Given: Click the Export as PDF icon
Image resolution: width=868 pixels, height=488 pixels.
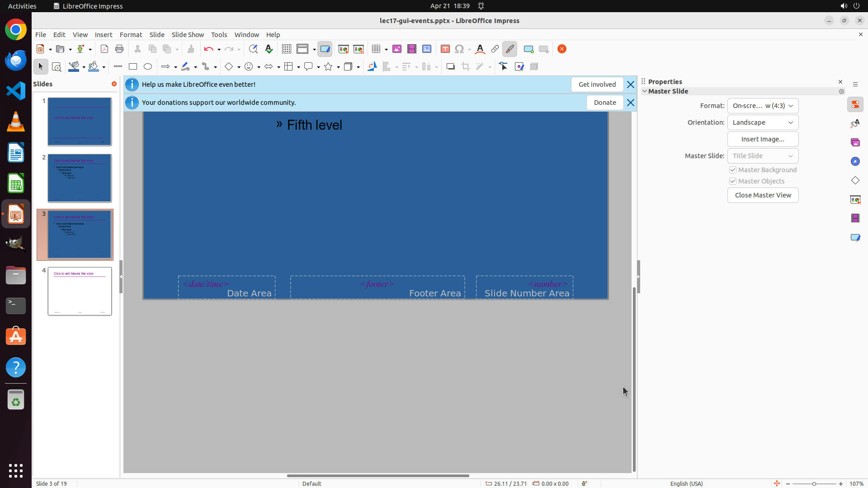Looking at the screenshot, I should [x=104, y=49].
